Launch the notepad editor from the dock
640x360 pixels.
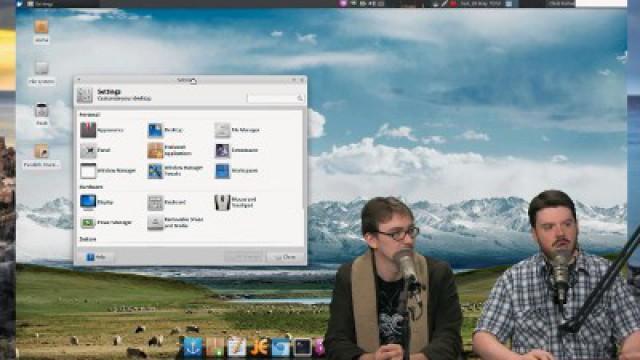pos(237,347)
